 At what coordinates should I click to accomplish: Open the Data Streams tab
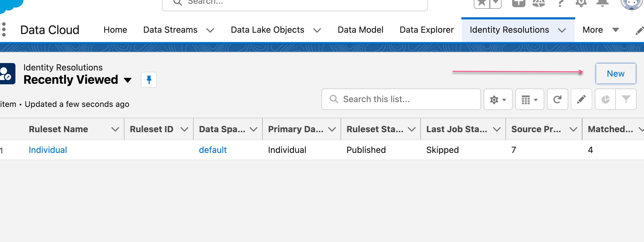[170, 30]
